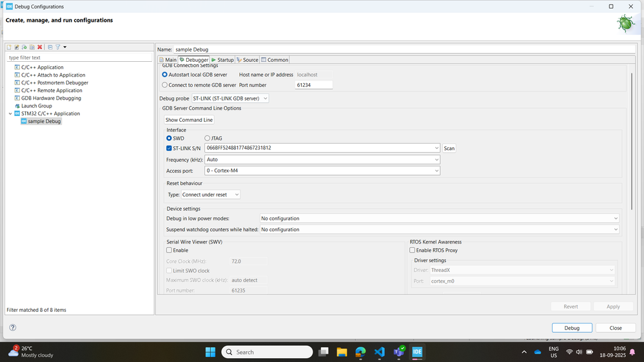Click the filter launch configurations funnel icon
This screenshot has width=644, height=362.
click(58, 47)
